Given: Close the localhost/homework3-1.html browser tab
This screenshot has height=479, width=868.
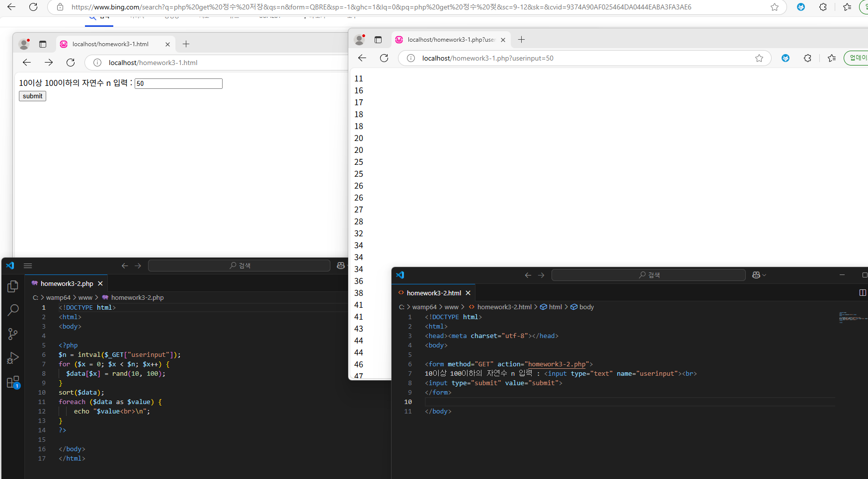Looking at the screenshot, I should coord(167,44).
